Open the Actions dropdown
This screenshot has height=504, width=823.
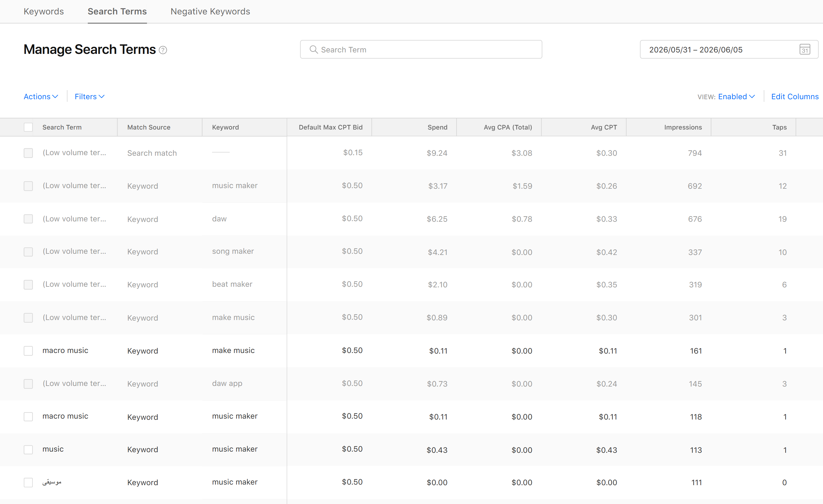point(41,97)
